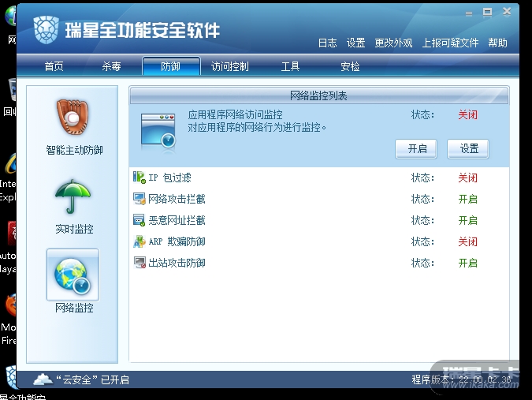
Task: Switch to the 首页 tab
Action: click(54, 66)
